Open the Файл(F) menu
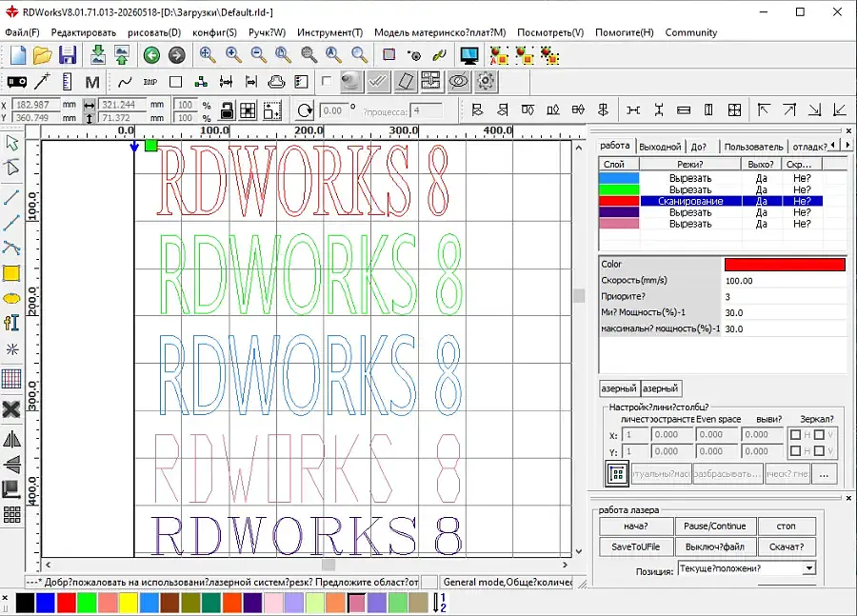857x616 pixels. (23, 32)
